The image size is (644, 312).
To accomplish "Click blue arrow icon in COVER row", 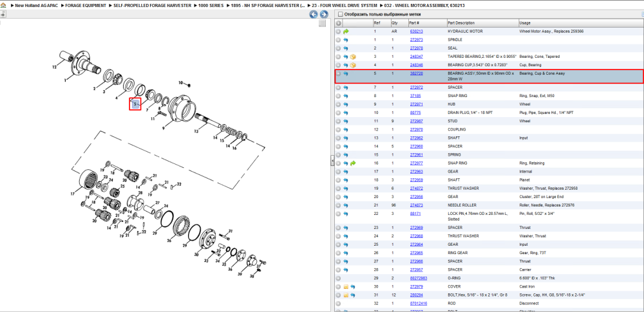I will coord(353,286).
